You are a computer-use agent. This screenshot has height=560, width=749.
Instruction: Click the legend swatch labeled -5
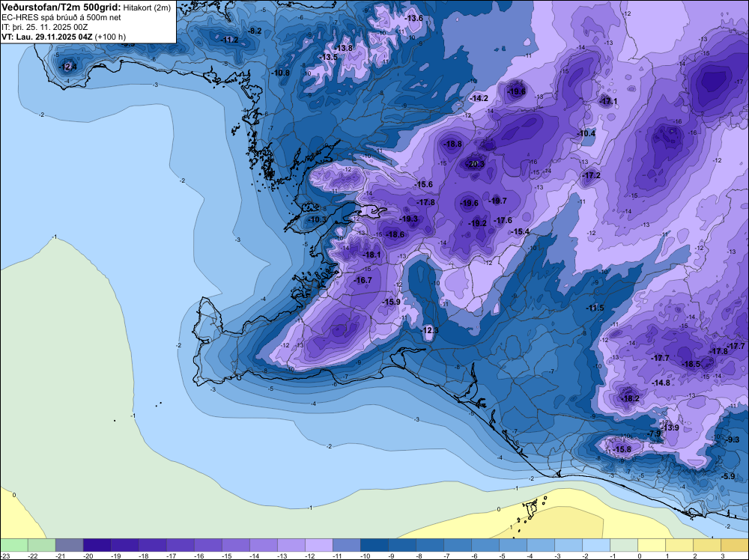point(512,545)
